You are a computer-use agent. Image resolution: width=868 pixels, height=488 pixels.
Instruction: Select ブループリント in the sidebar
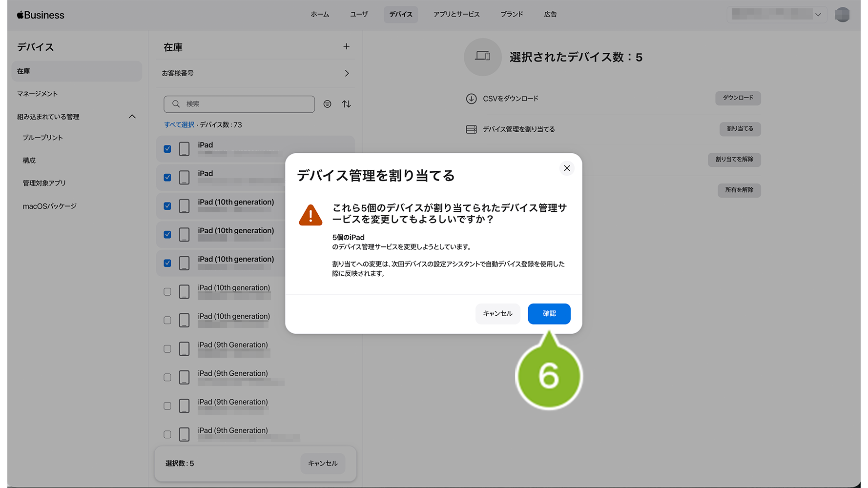tap(42, 138)
